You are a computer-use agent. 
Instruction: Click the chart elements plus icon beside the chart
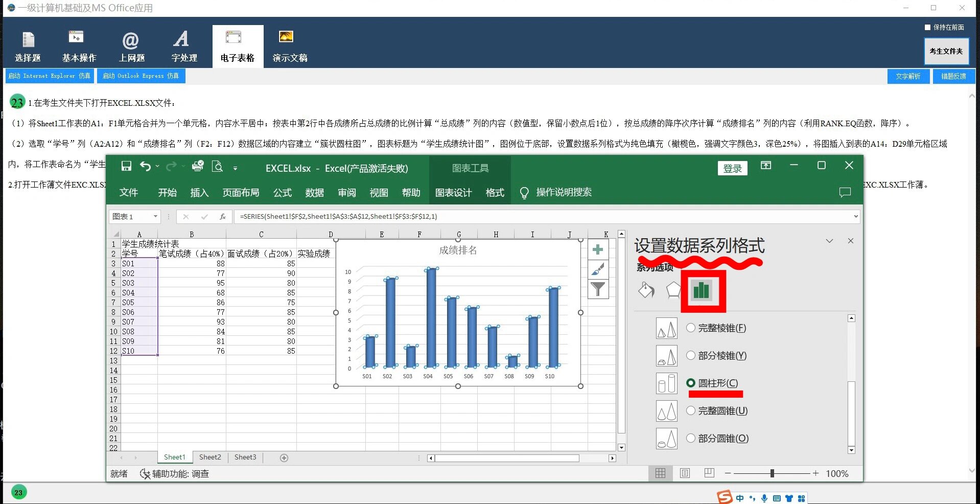(598, 250)
